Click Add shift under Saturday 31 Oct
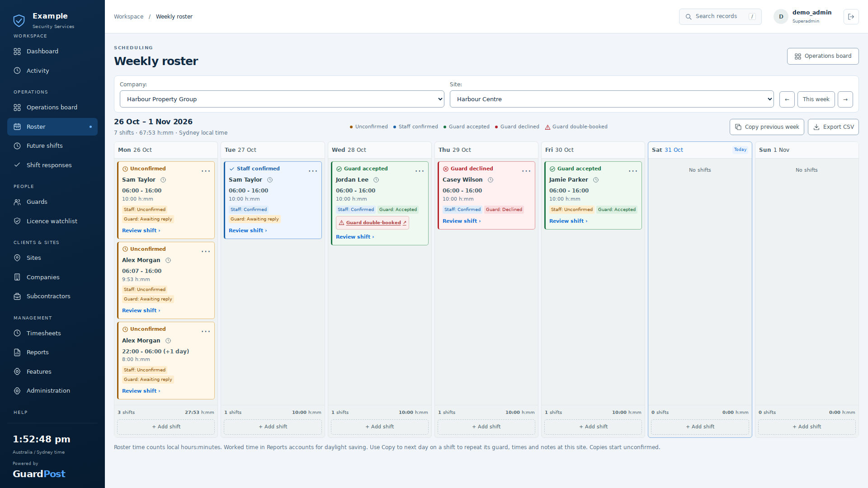 point(700,427)
